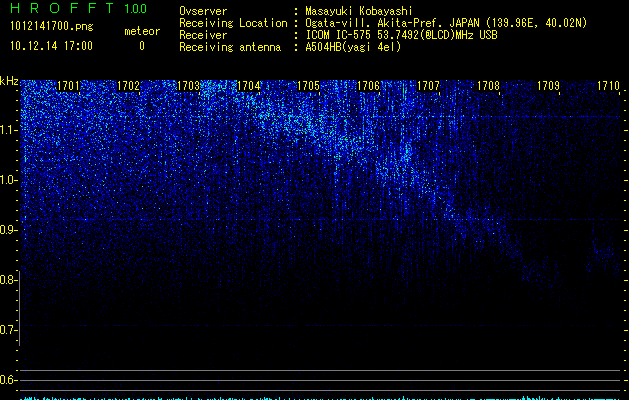Click the 0.7 kHz axis label
The width and height of the screenshot is (629, 400).
[x=9, y=330]
